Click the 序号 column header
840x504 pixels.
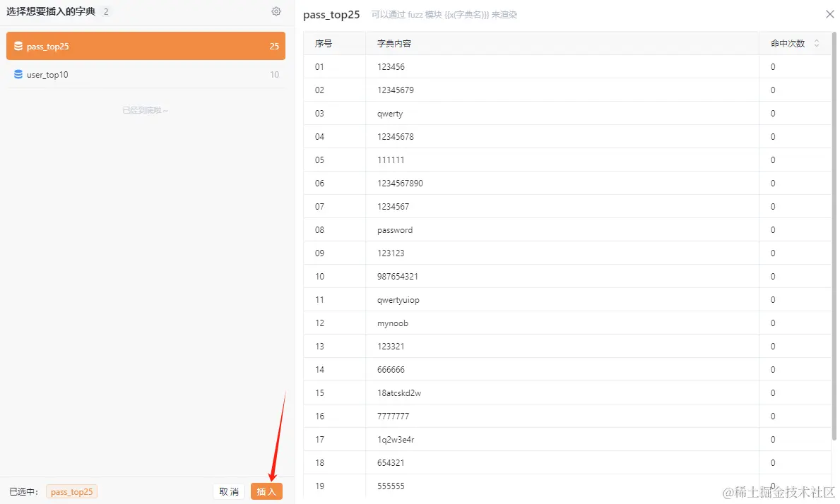(x=324, y=43)
